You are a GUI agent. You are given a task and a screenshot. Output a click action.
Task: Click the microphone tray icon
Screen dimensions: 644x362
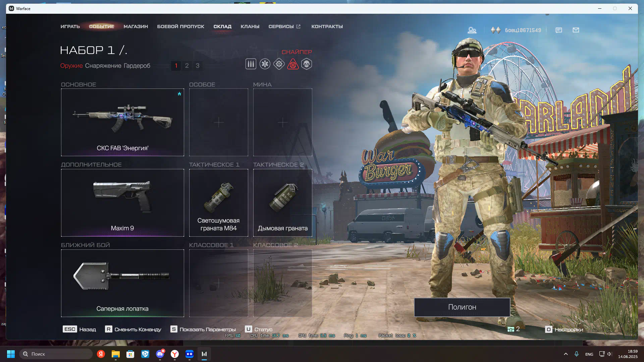click(x=577, y=354)
